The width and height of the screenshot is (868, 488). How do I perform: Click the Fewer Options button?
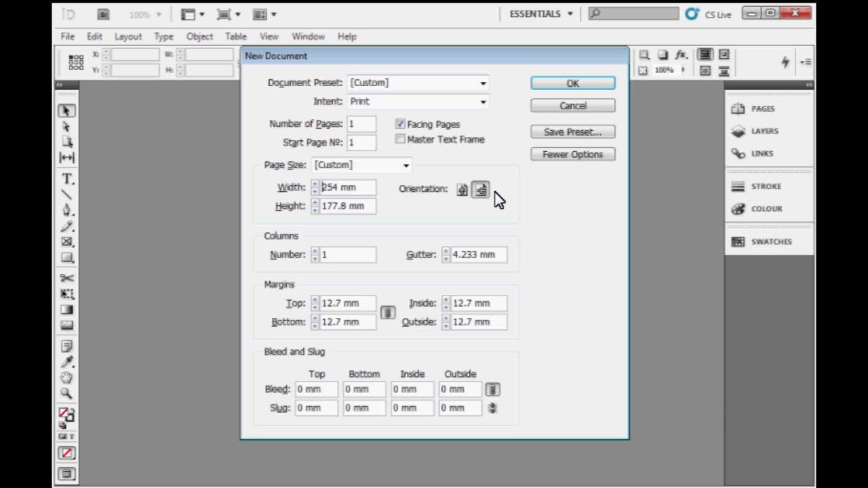(573, 155)
